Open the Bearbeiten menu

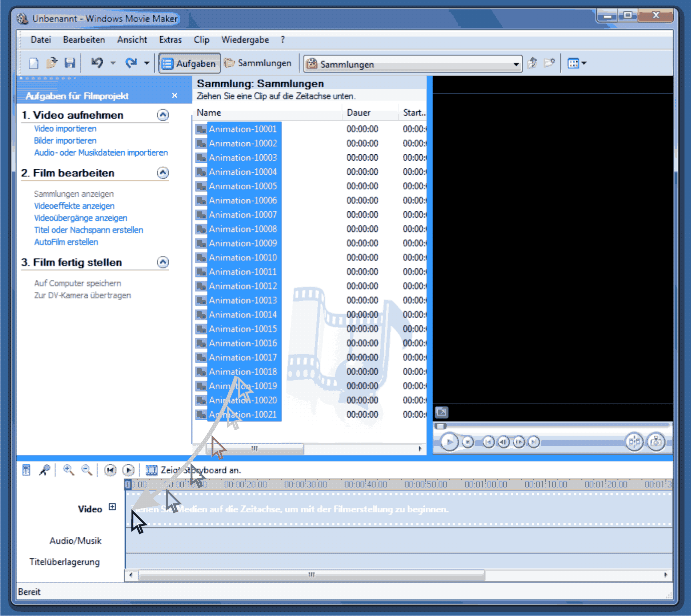click(84, 40)
